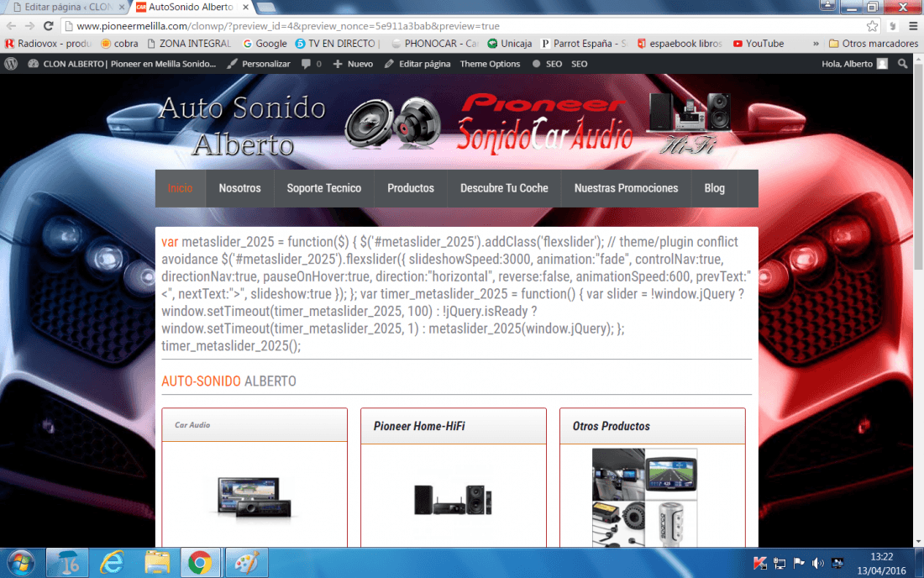Screen dimensions: 924x578
Task: Click the car stereo product image
Action: pos(254,498)
